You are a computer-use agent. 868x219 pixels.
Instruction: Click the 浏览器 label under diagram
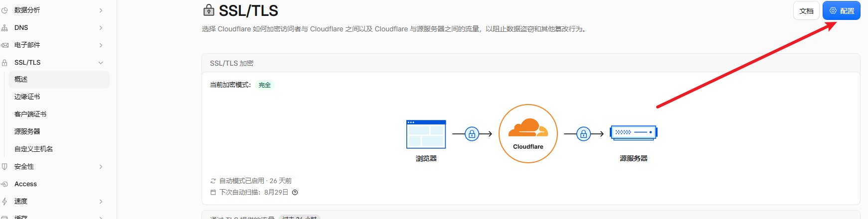click(x=426, y=158)
